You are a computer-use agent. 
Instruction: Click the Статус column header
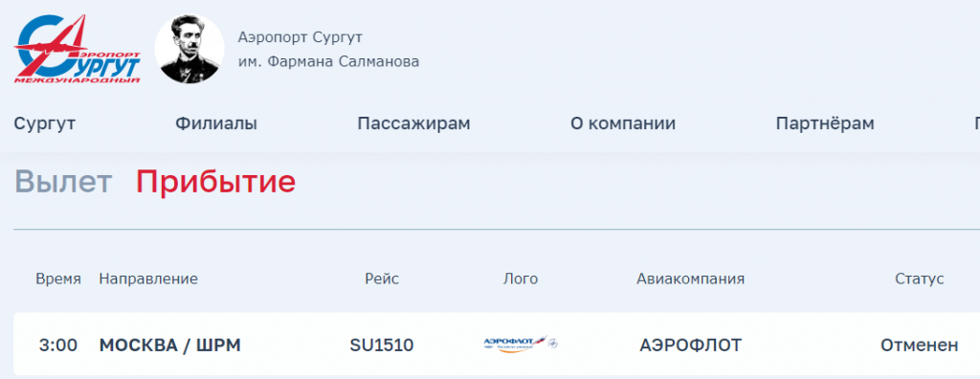pyautogui.click(x=920, y=279)
